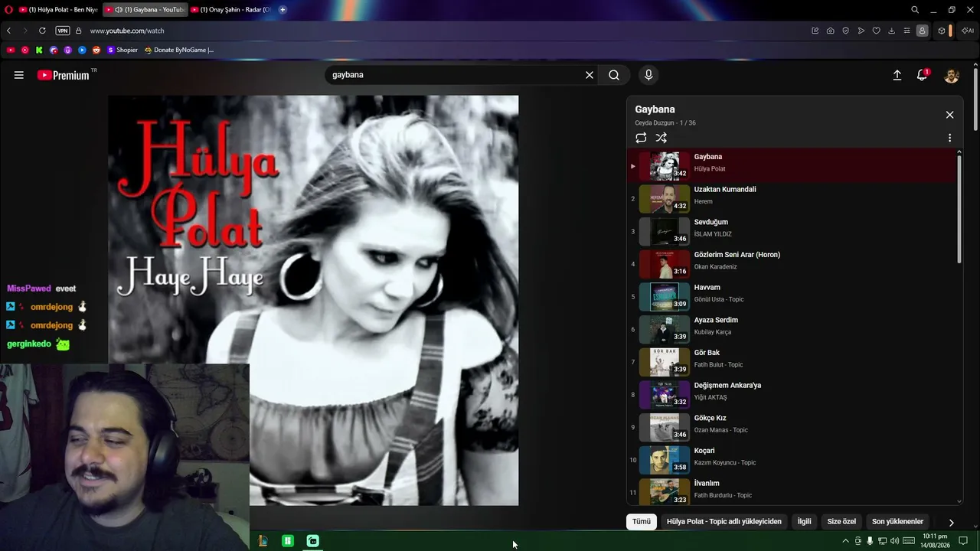Play Değişmem Ankara'ya from the playlist

tap(792, 394)
